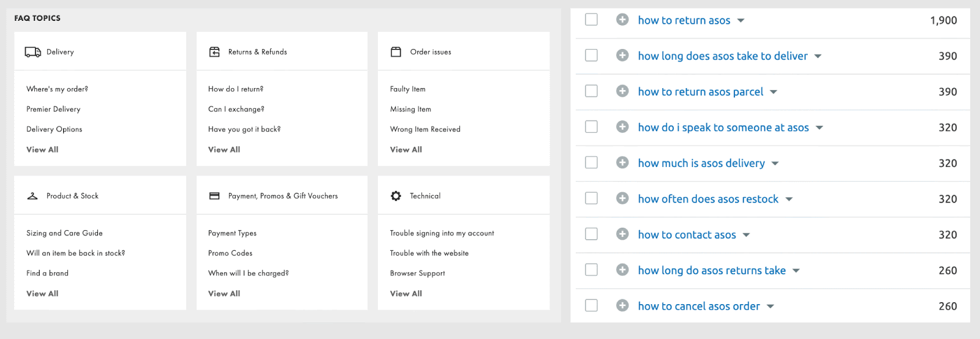Open the Wrong Item Received FAQ
This screenshot has height=339, width=980.
425,129
